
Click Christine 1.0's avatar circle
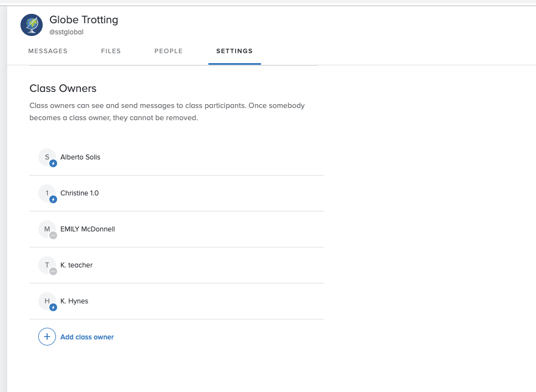[x=47, y=193]
